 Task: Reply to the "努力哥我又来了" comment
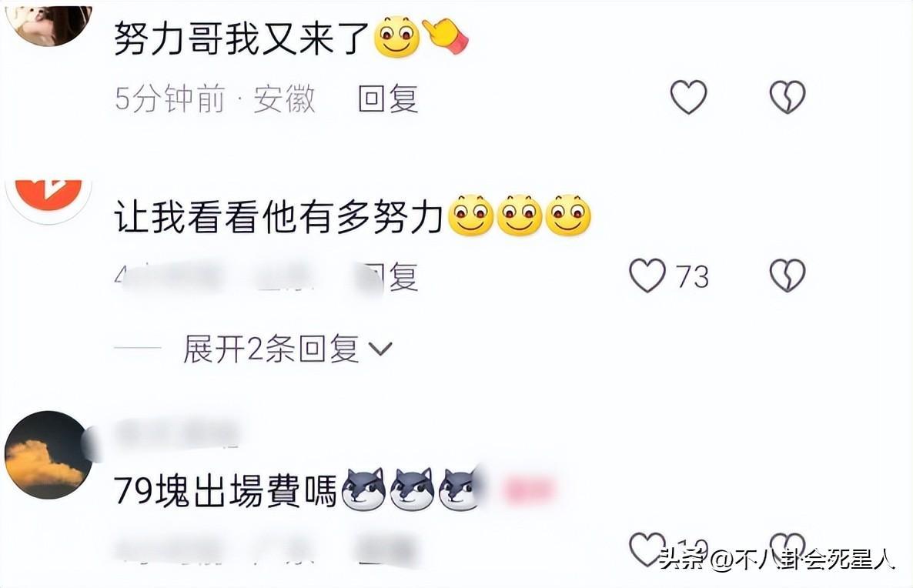388,98
